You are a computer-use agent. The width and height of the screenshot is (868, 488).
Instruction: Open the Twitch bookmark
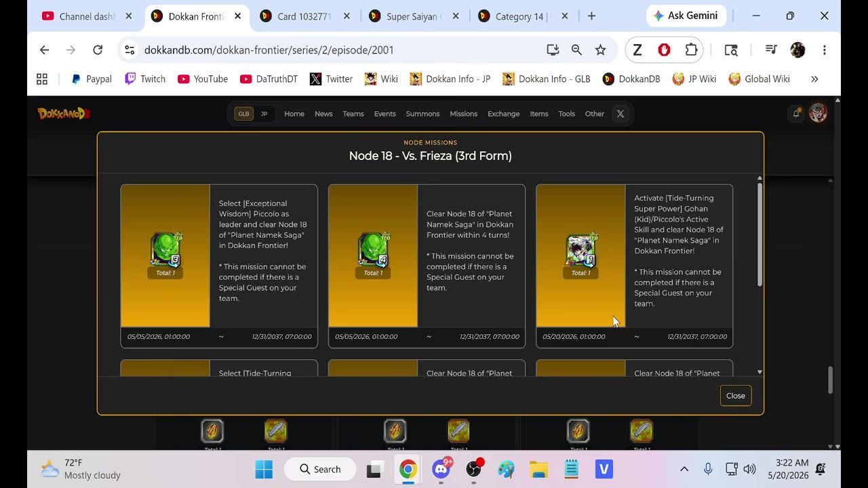coord(145,79)
